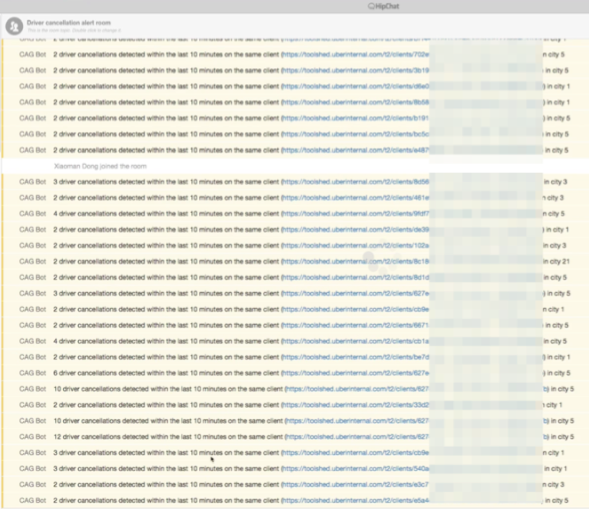The image size is (589, 509).
Task: Open the toolshed link for client be7d
Action: pos(356,357)
